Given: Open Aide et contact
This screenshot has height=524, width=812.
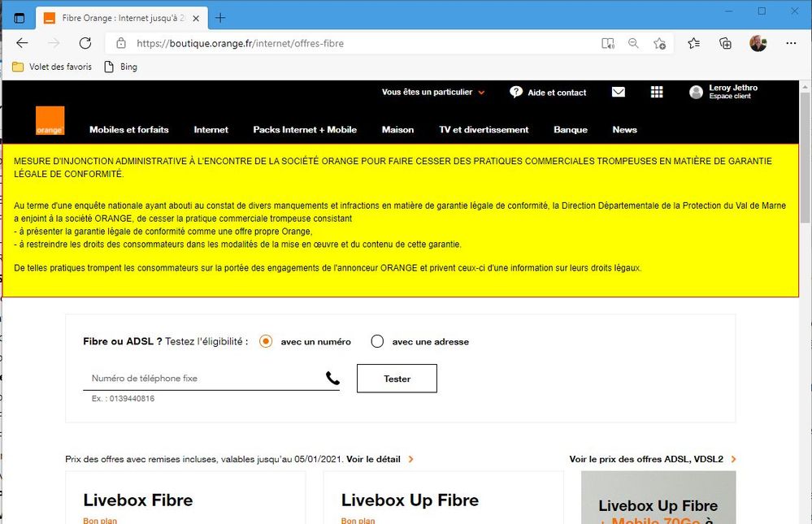Looking at the screenshot, I should (x=548, y=92).
